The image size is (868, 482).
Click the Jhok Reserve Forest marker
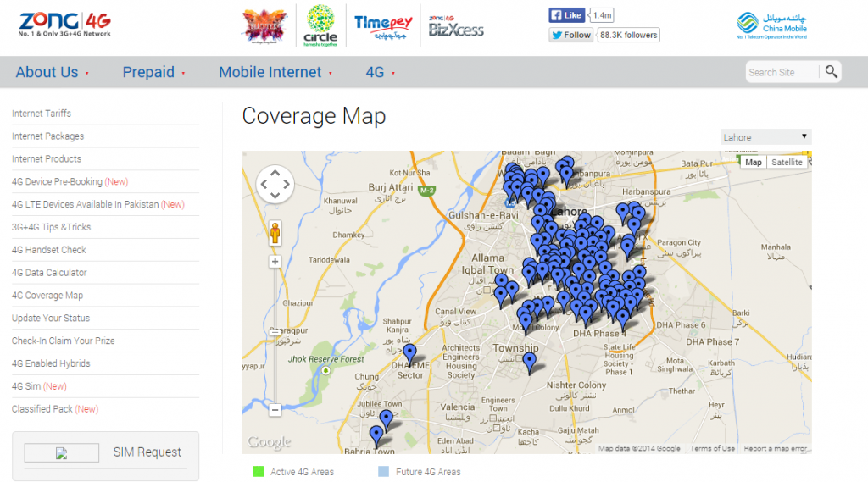pos(326,371)
